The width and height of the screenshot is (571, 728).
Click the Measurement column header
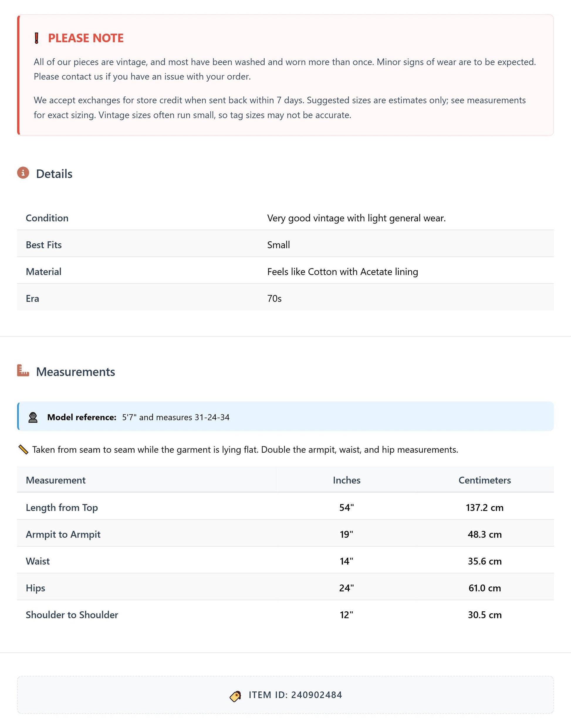click(x=55, y=480)
